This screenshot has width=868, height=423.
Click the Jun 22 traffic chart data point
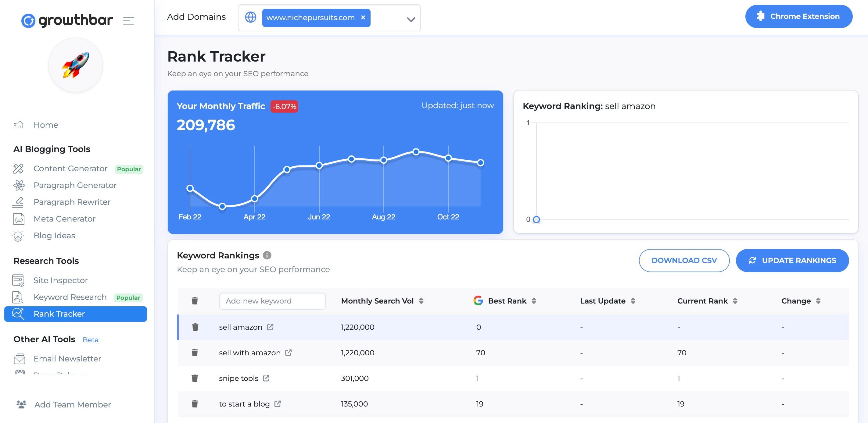(319, 165)
